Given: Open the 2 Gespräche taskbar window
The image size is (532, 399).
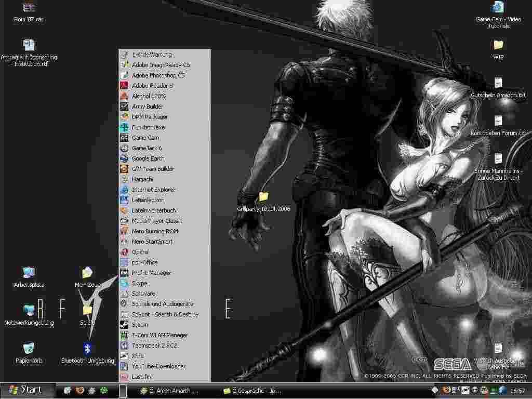Looking at the screenshot, I should pos(252,391).
